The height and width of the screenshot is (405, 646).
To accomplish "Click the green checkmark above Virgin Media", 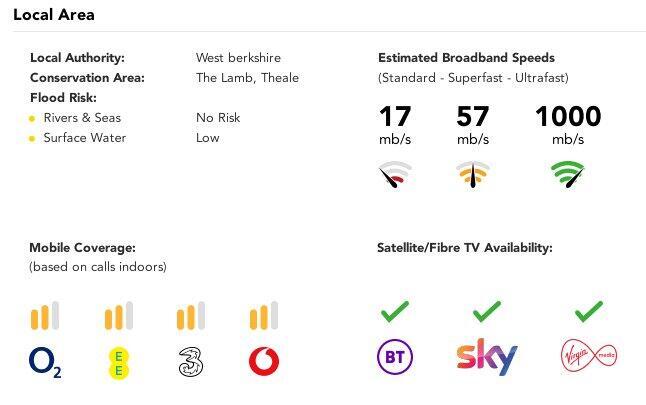I will click(589, 312).
